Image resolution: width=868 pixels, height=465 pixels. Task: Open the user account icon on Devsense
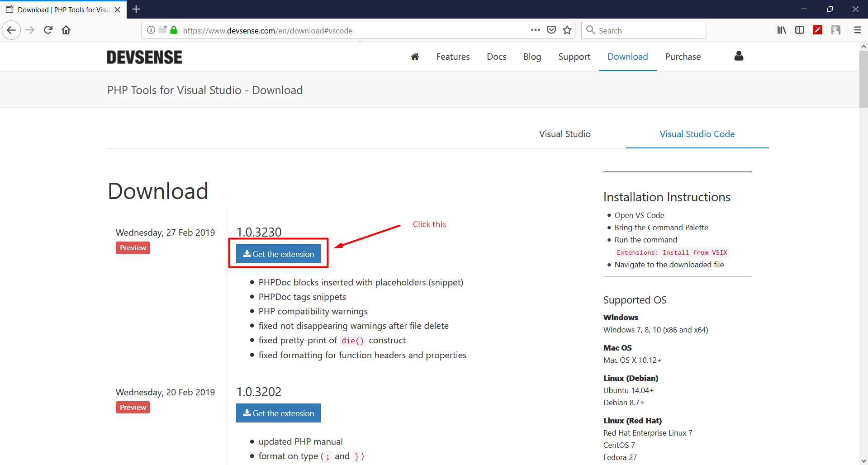[x=739, y=56]
